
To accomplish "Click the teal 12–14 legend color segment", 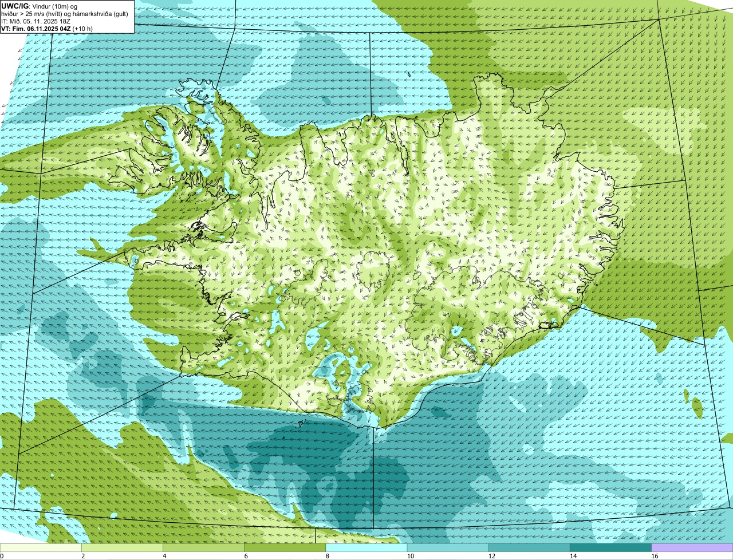I will (529, 548).
